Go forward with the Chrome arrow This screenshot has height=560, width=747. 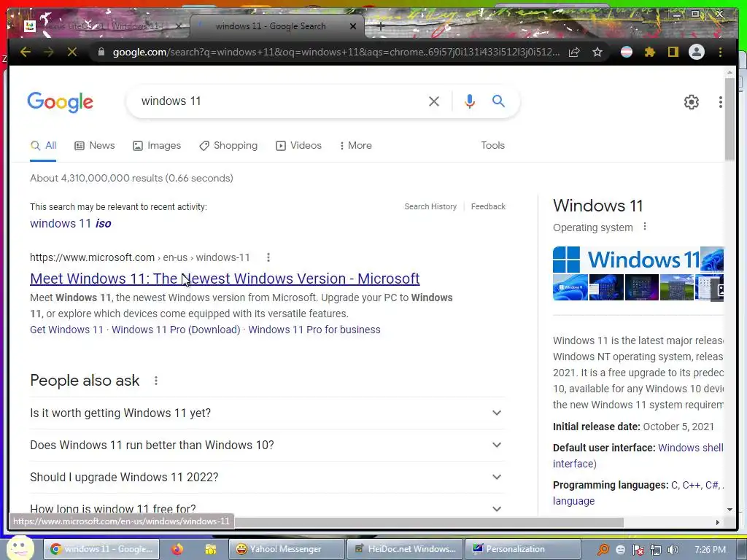[49, 52]
